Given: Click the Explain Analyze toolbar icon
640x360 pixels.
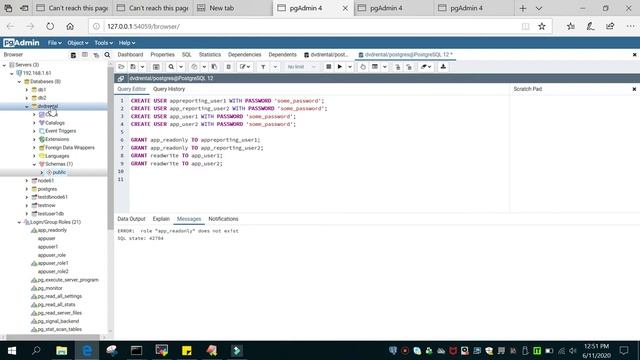Looking at the screenshot, I should coord(375,67).
